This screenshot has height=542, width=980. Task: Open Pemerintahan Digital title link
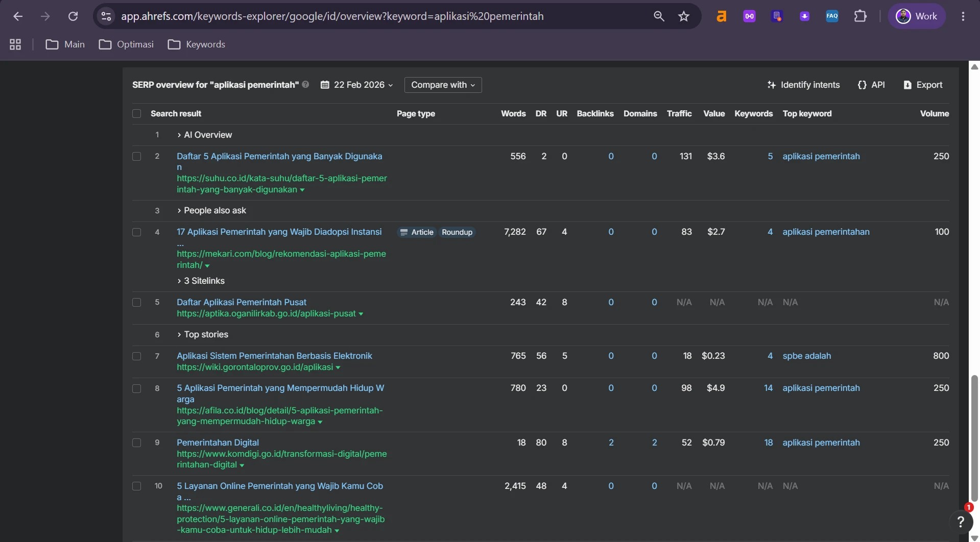[x=218, y=442]
